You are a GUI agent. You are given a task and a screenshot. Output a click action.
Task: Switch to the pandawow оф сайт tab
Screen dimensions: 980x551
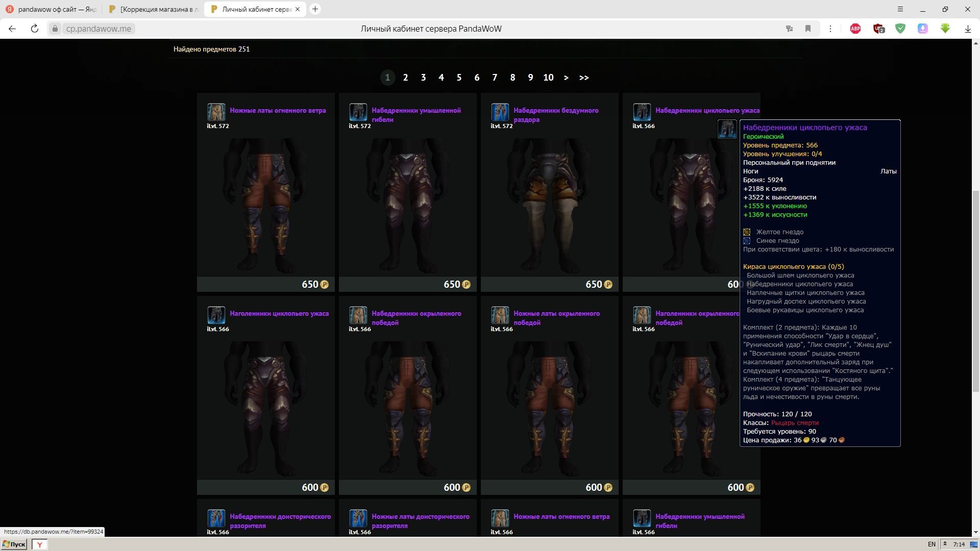(51, 9)
